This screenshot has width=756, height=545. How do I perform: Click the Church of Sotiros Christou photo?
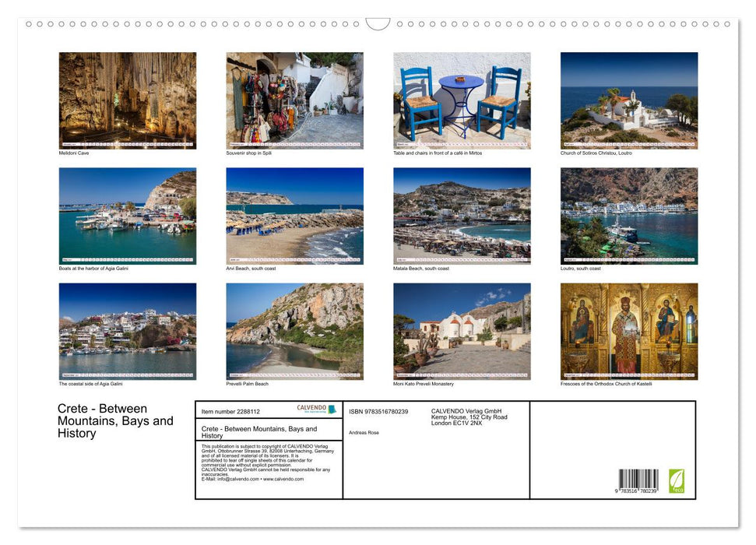629,100
